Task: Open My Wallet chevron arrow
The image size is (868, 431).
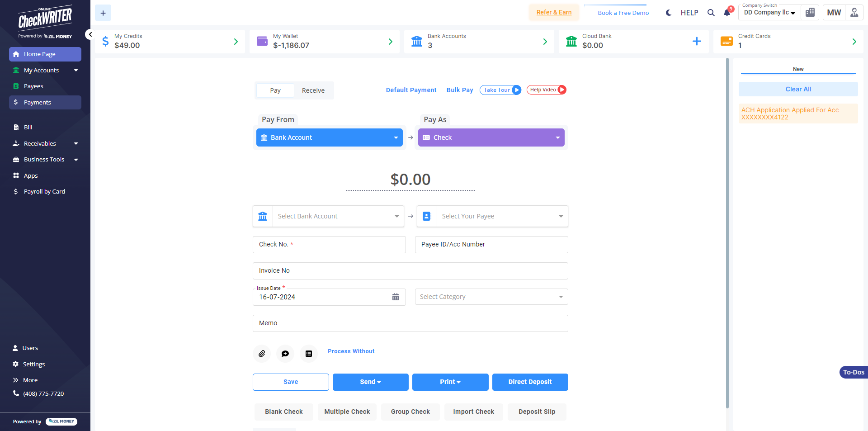Action: click(391, 42)
